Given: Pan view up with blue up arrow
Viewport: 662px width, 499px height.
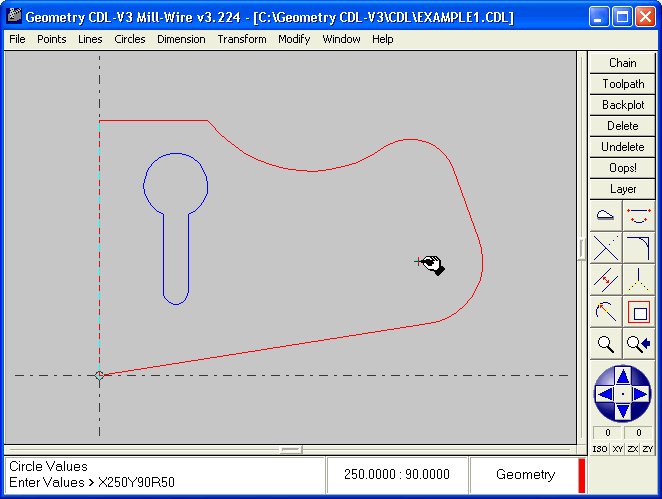Looking at the screenshot, I should (x=623, y=375).
